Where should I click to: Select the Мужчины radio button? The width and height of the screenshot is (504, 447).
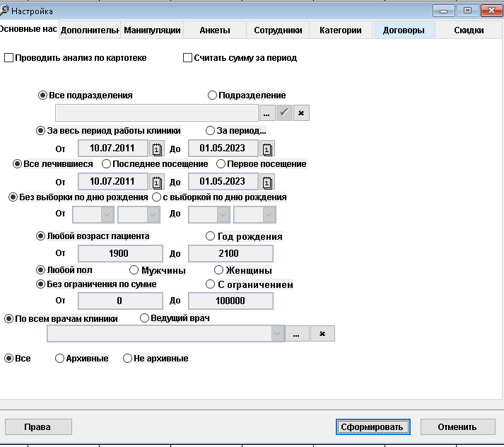coord(134,270)
